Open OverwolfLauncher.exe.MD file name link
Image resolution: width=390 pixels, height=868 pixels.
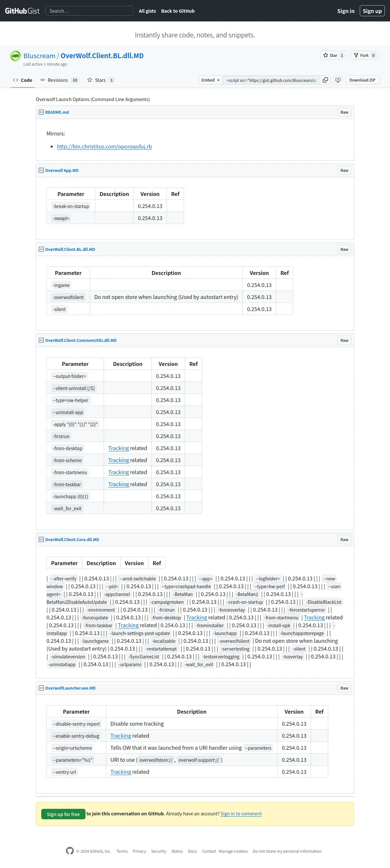(x=71, y=688)
